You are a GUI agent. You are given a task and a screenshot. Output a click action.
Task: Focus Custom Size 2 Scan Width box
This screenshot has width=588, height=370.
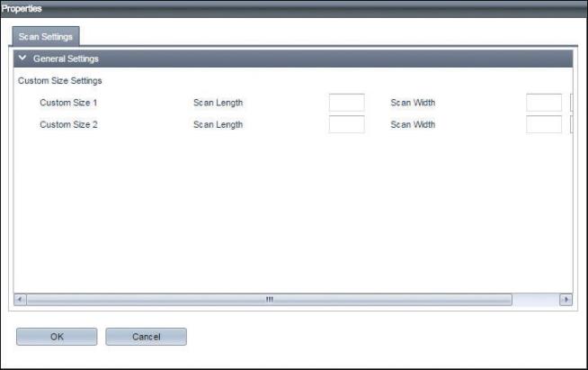click(543, 124)
